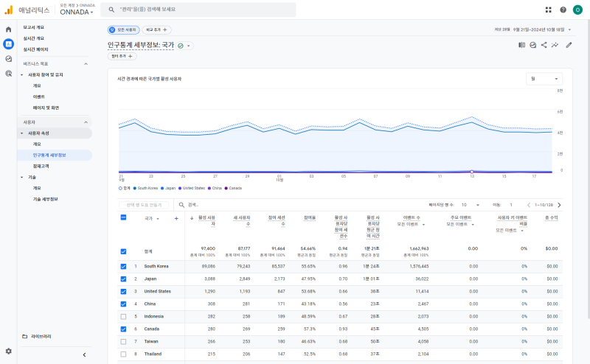The image size is (590, 364).
Task: Select 기술 세부정보 in the sidebar
Action: 45,199
